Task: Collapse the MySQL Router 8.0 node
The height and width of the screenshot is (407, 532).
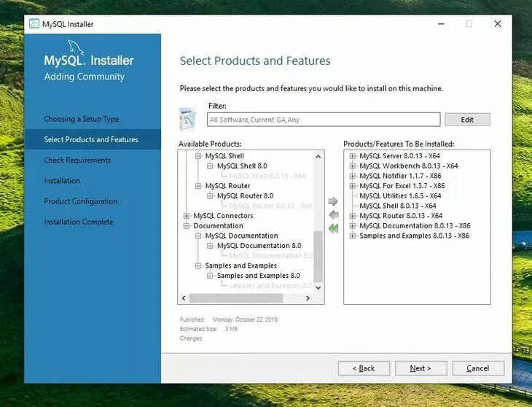Action: pos(210,196)
